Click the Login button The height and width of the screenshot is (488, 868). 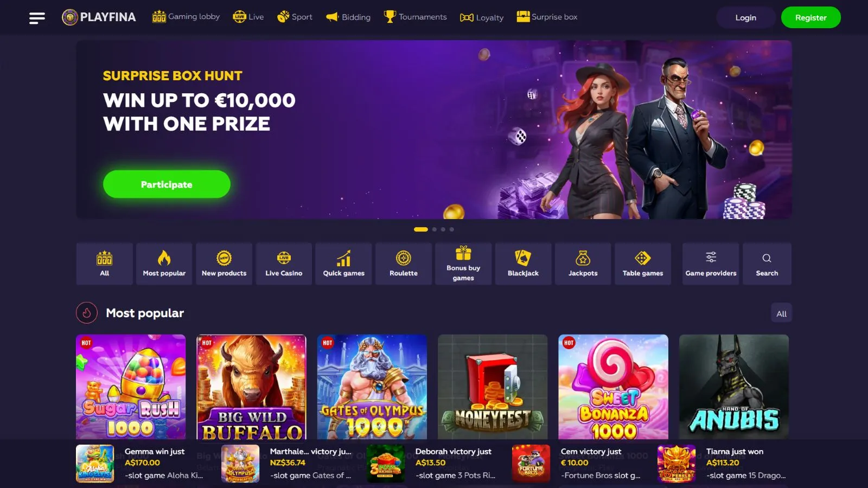coord(745,17)
